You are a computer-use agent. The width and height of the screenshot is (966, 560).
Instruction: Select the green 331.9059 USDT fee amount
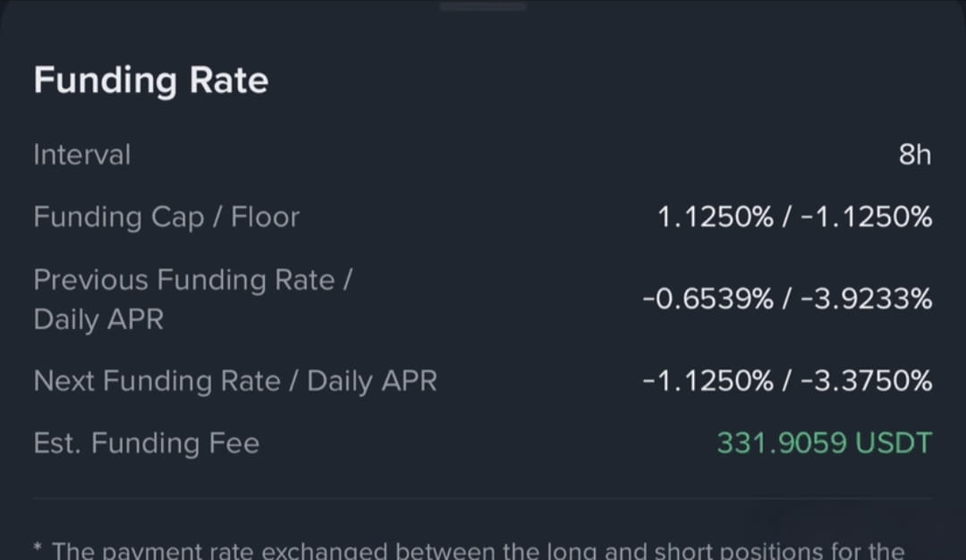825,444
